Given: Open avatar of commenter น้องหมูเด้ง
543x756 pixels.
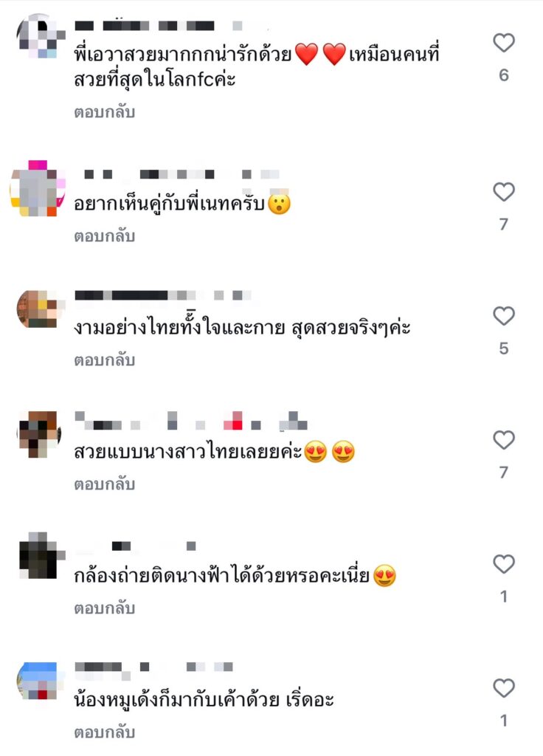Looking at the screenshot, I should 38,681.
